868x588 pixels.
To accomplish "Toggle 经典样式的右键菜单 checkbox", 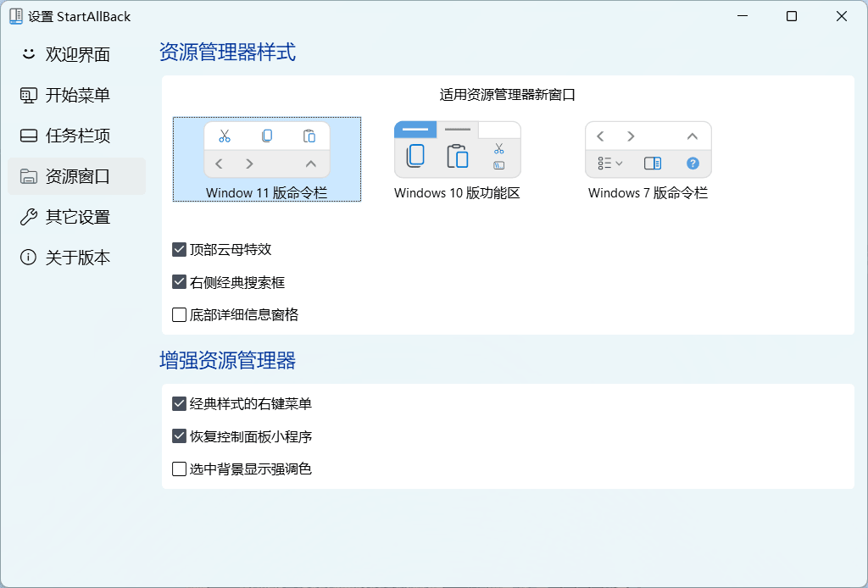I will (x=179, y=404).
